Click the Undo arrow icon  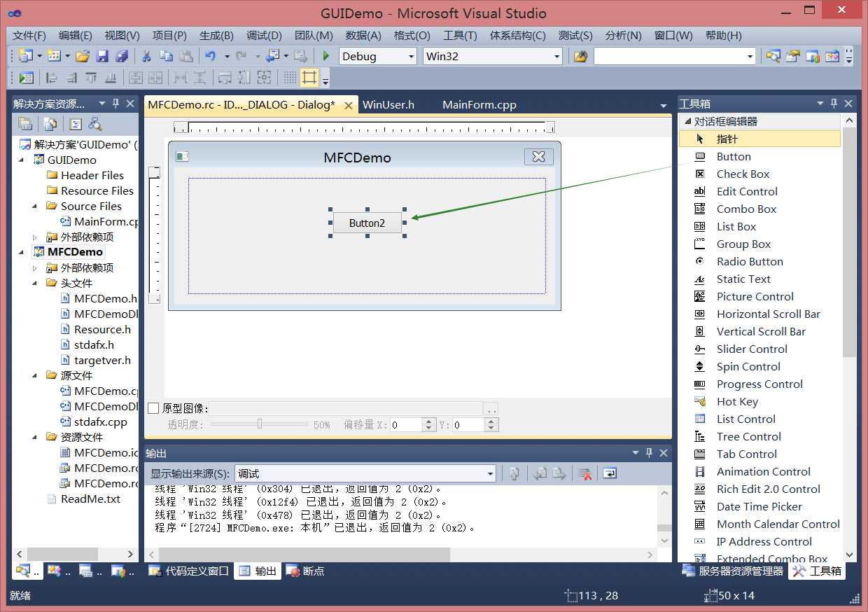click(209, 56)
